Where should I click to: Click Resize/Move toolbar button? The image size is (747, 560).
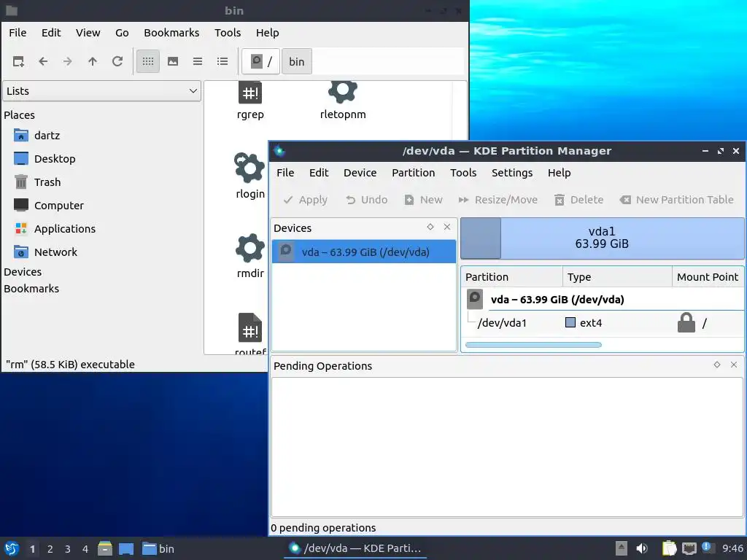tap(498, 200)
